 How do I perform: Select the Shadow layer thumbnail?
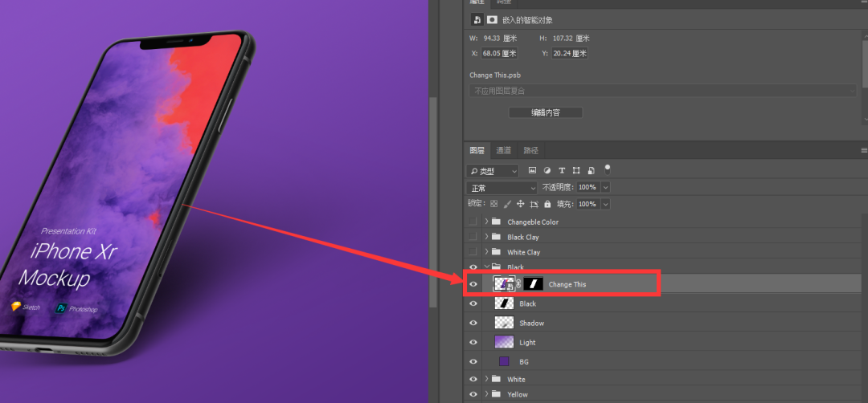pos(504,323)
